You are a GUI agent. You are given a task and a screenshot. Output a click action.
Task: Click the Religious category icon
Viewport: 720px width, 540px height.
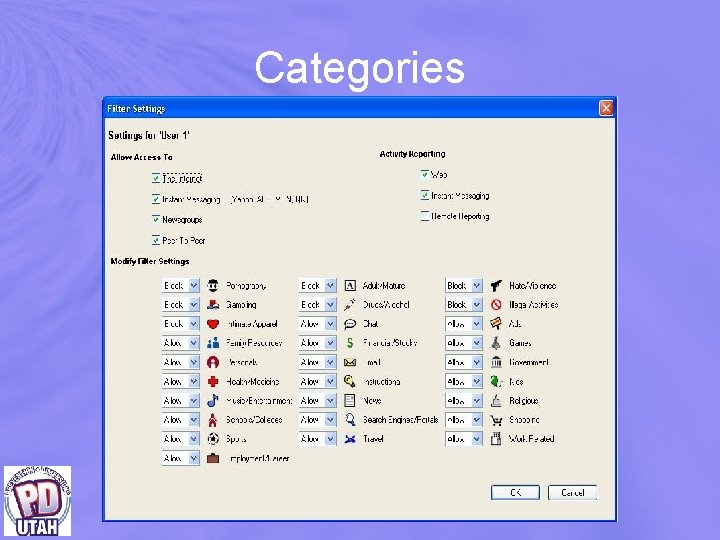click(x=496, y=400)
